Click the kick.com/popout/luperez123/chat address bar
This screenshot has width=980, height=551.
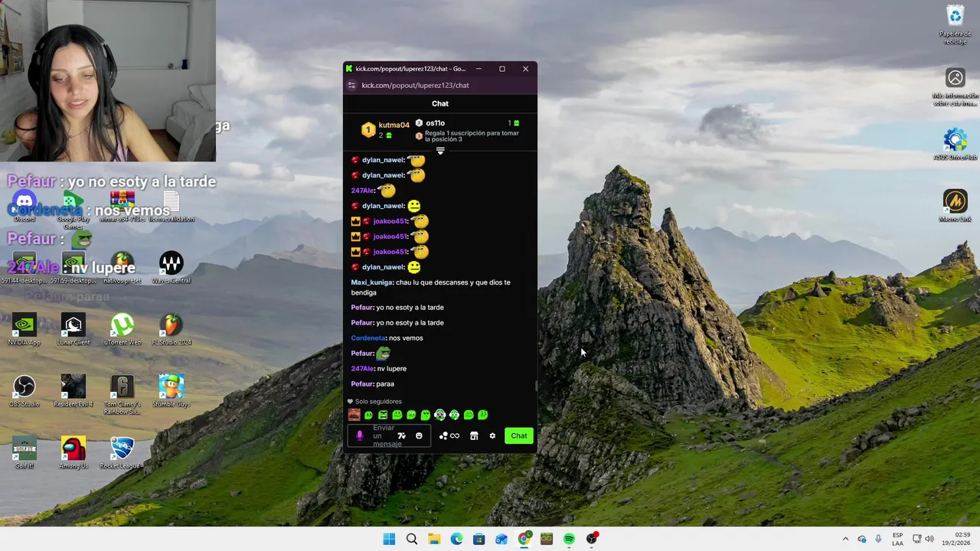(x=416, y=85)
